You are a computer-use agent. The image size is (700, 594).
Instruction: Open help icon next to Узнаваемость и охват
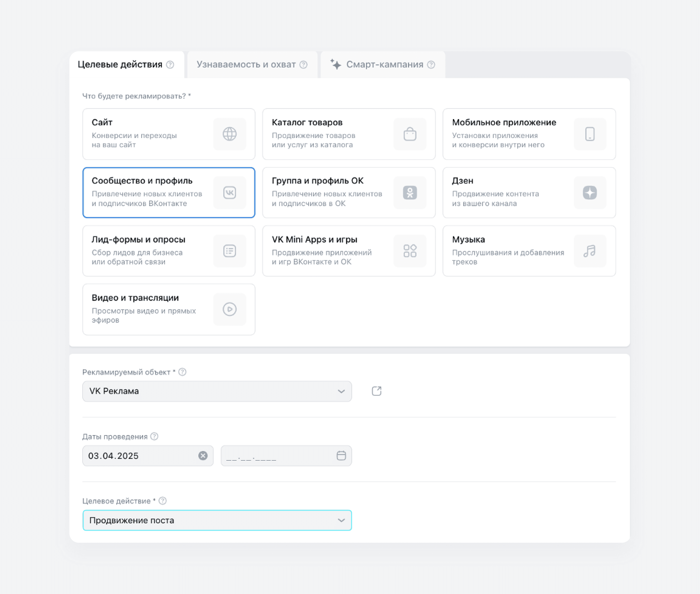(x=304, y=65)
